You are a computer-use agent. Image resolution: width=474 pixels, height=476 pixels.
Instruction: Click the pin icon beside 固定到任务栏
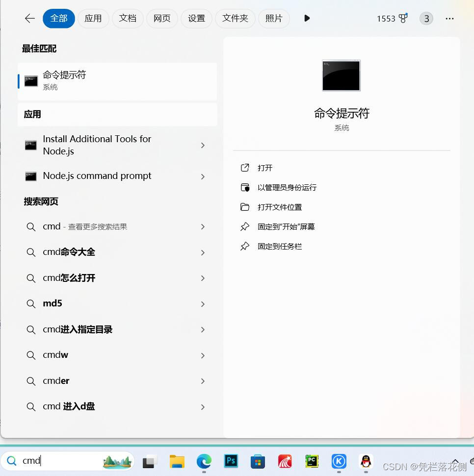[x=245, y=246]
